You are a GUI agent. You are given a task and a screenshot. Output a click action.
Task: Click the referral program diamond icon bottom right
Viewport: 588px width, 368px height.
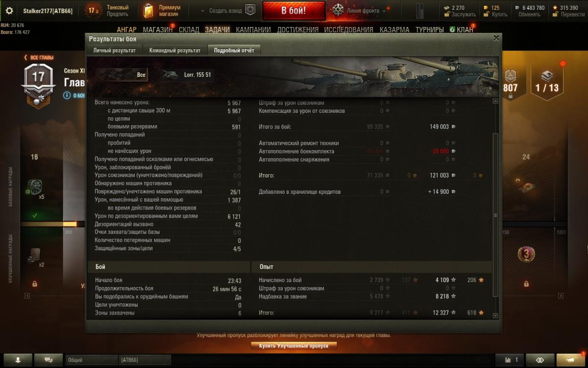click(x=540, y=360)
